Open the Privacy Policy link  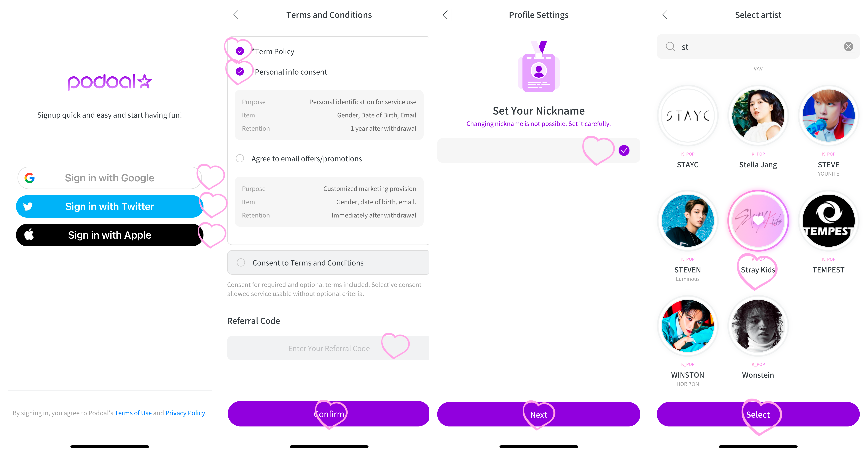click(185, 413)
